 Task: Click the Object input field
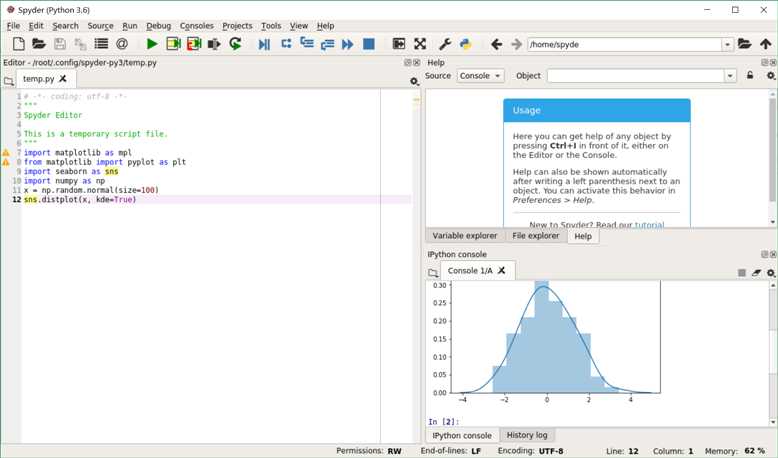[x=636, y=75]
